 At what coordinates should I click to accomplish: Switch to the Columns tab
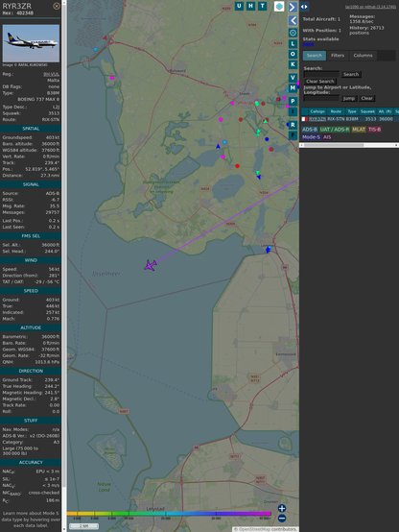[x=363, y=56]
